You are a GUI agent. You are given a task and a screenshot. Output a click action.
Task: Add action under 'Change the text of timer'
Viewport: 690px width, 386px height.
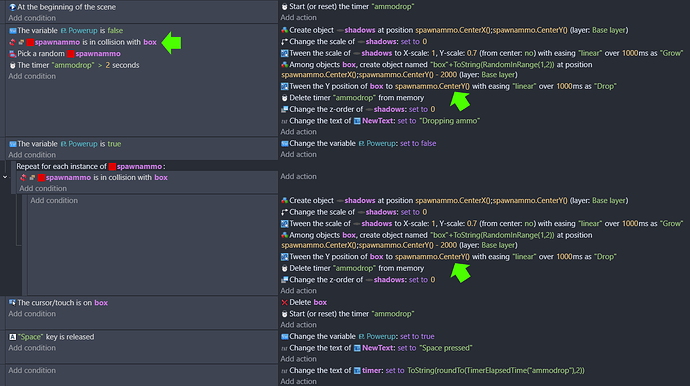pyautogui.click(x=298, y=382)
